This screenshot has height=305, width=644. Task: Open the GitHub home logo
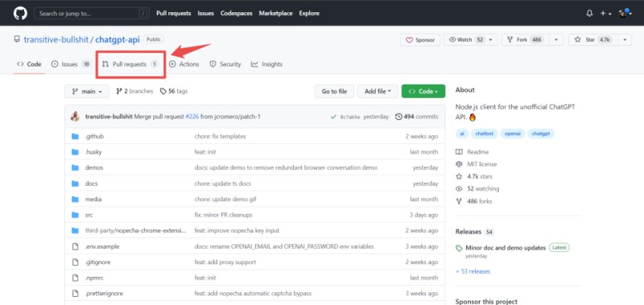(x=20, y=13)
